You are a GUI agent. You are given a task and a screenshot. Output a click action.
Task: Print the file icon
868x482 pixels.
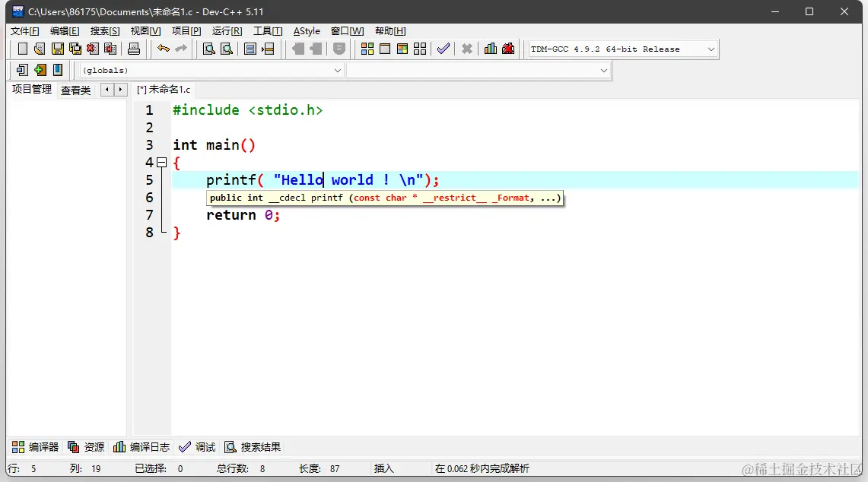(x=133, y=49)
